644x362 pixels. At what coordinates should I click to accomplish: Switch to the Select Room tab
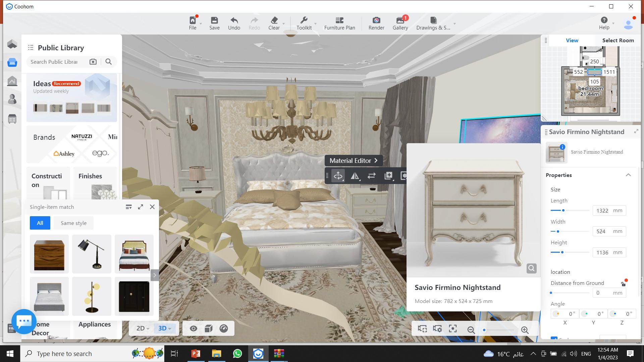coord(618,40)
